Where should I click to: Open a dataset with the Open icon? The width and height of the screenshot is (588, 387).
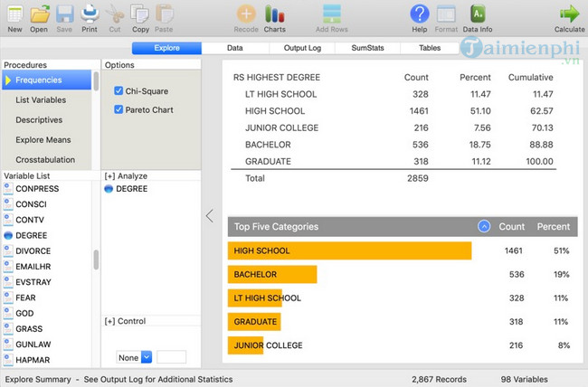pos(39,14)
